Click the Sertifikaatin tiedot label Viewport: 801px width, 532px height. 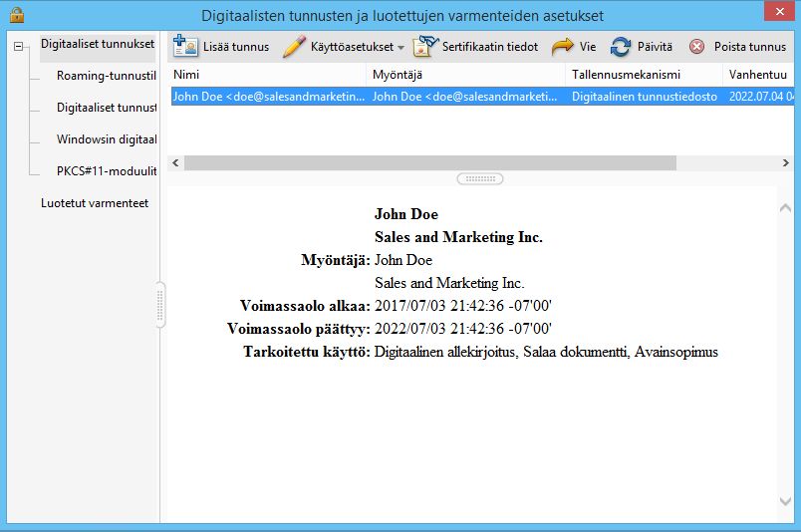[x=490, y=47]
